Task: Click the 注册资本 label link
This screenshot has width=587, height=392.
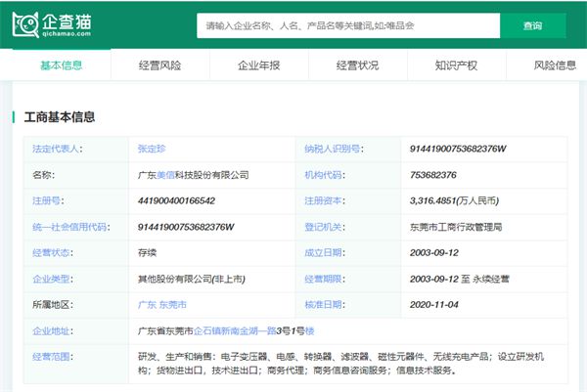Action: (323, 200)
